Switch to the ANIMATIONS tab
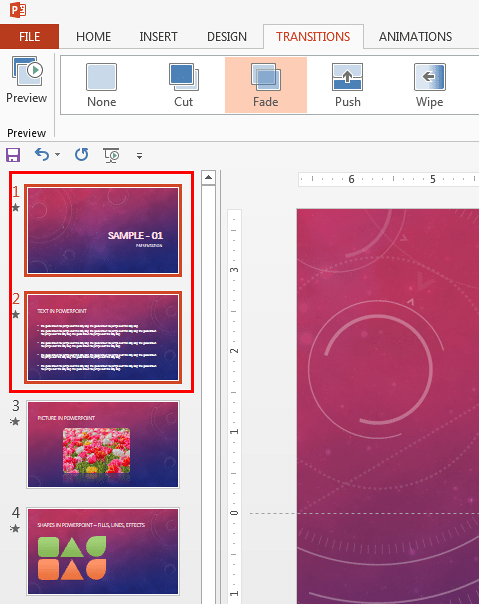Image resolution: width=479 pixels, height=604 pixels. tap(415, 37)
